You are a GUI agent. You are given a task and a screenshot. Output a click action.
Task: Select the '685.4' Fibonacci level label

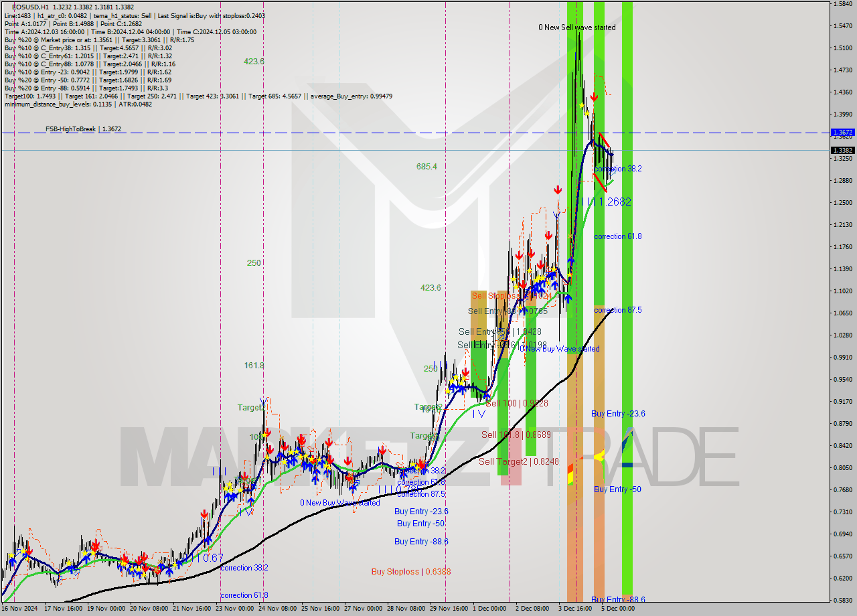426,166
